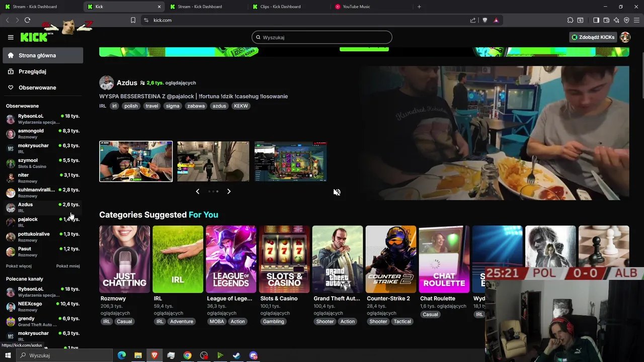Click the Zdobądź KICKs button
Image resolution: width=644 pixels, height=362 pixels.
(x=593, y=37)
